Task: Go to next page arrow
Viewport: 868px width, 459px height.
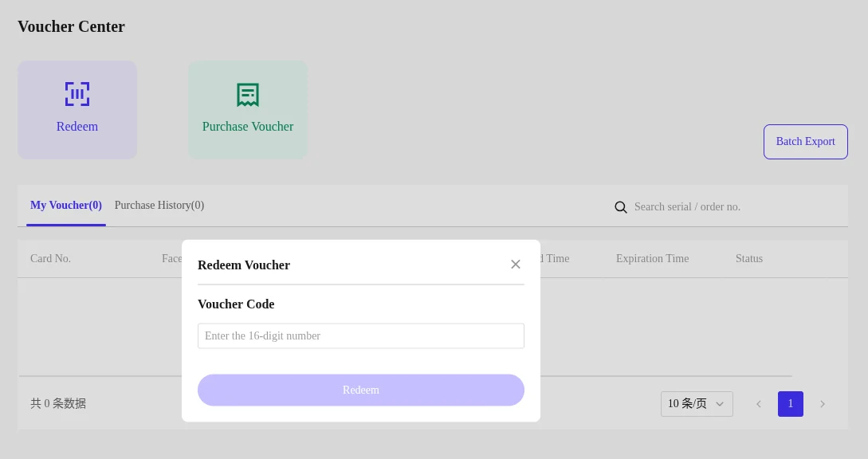Action: tap(823, 404)
